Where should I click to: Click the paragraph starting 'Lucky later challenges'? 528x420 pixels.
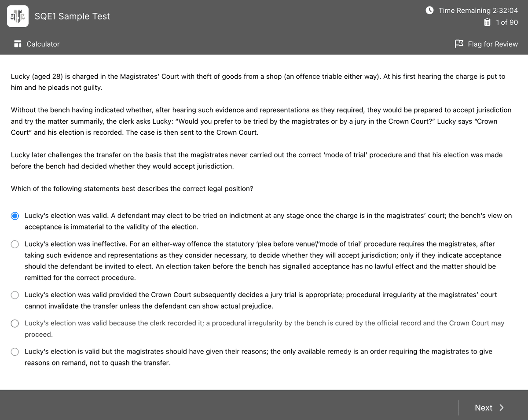tap(257, 161)
